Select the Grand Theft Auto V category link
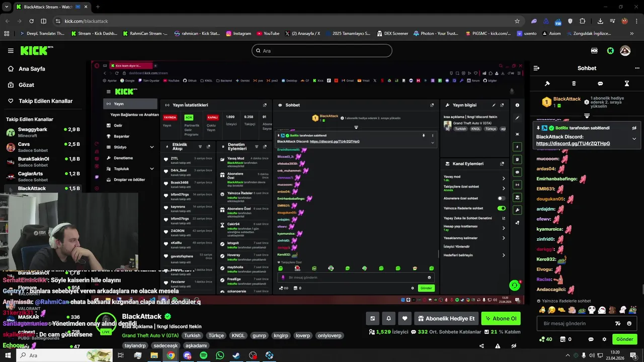The width and height of the screenshot is (644, 362). (150, 335)
